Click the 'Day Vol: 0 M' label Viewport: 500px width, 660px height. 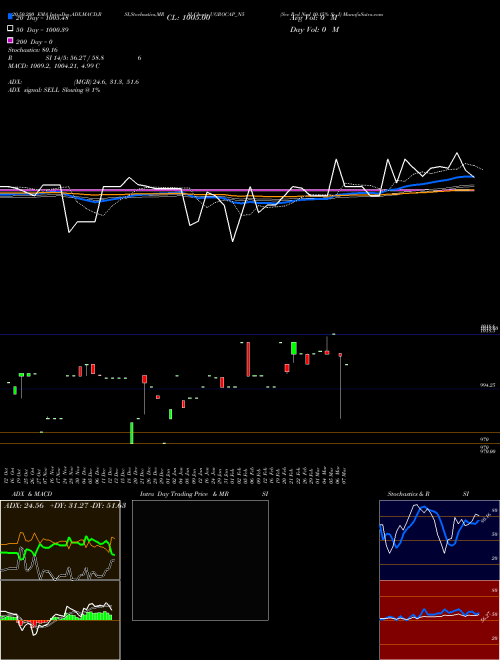314,30
